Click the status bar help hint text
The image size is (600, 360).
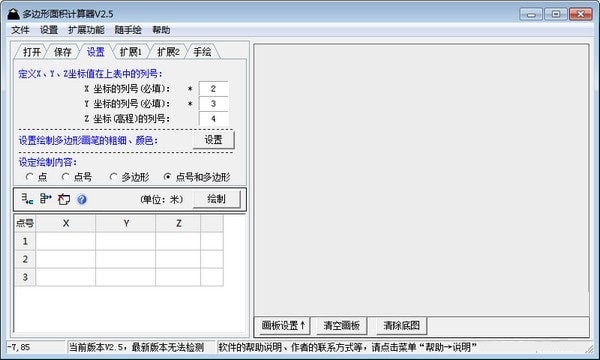(347, 347)
